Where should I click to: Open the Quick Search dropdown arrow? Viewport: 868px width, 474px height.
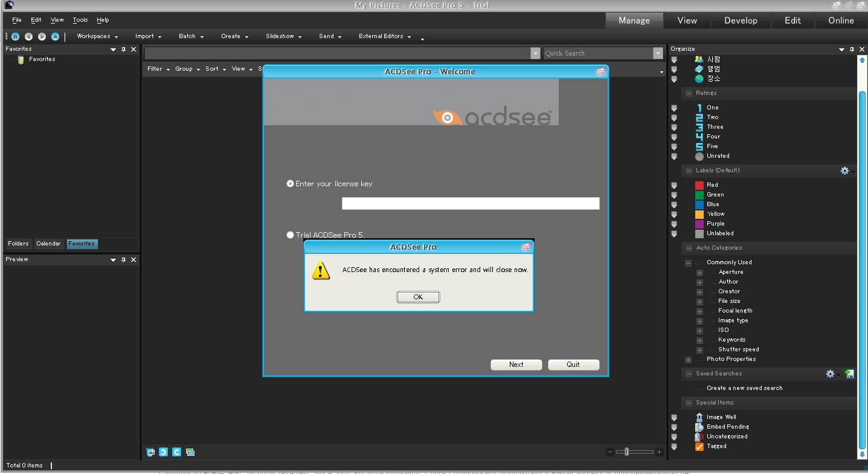(658, 53)
